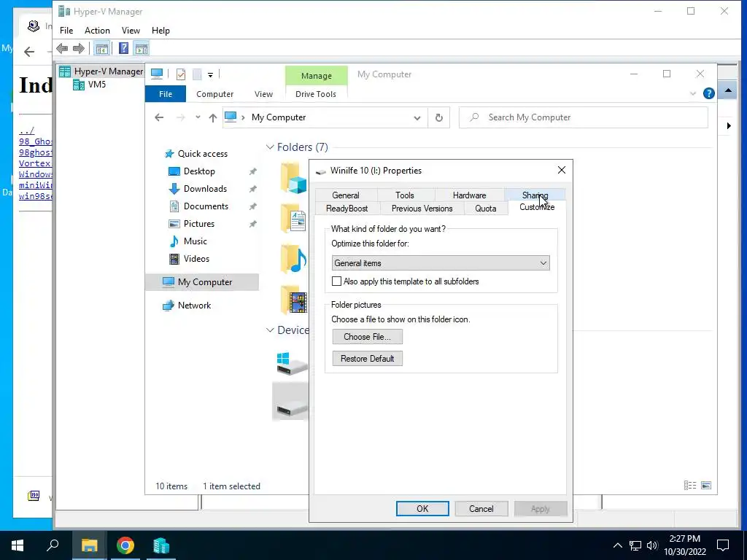Image resolution: width=747 pixels, height=560 pixels.
Task: Switch Explorer to details view icon
Action: [x=690, y=485]
